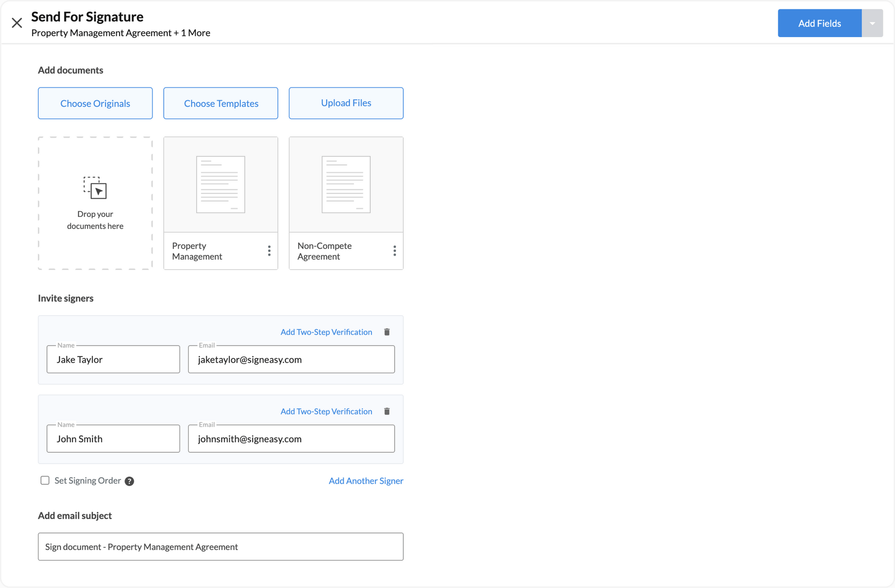Click the Add Fields button

pos(819,23)
